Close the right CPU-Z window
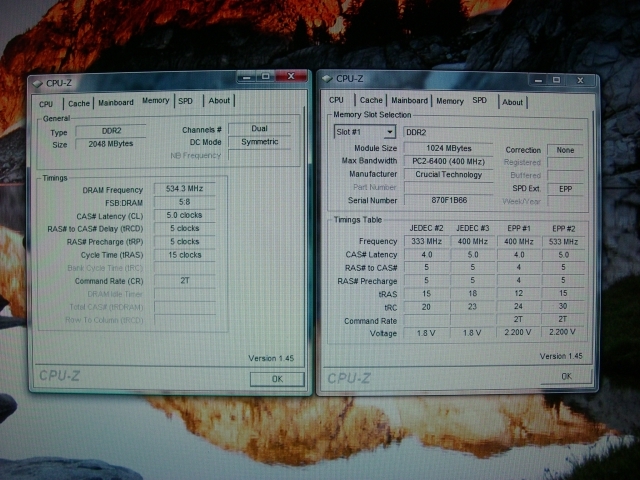 (580, 80)
